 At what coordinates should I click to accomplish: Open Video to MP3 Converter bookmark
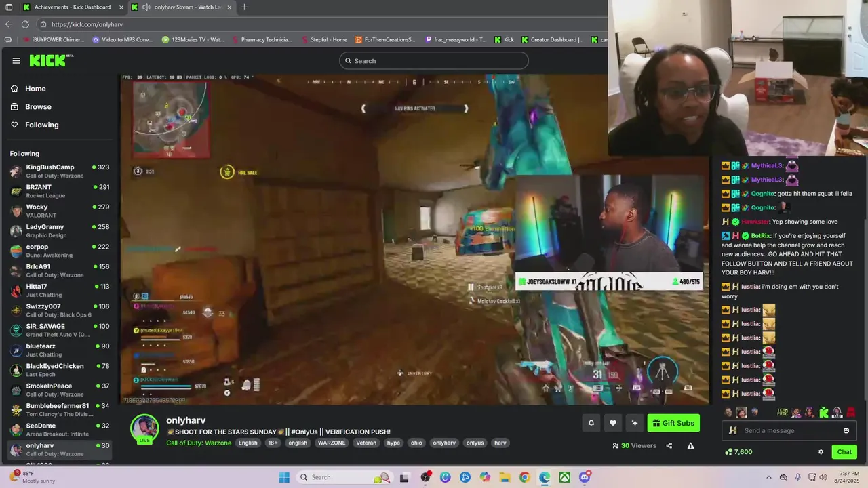tap(122, 39)
